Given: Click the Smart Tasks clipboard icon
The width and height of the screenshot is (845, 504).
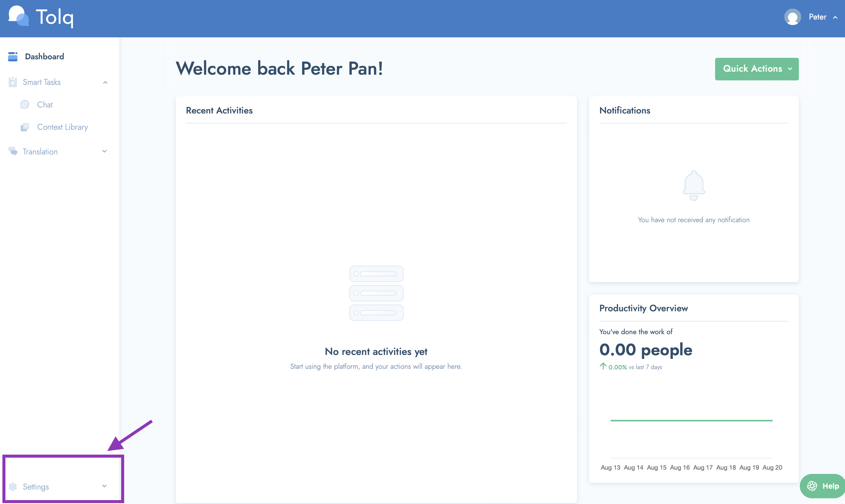Looking at the screenshot, I should pos(13,82).
